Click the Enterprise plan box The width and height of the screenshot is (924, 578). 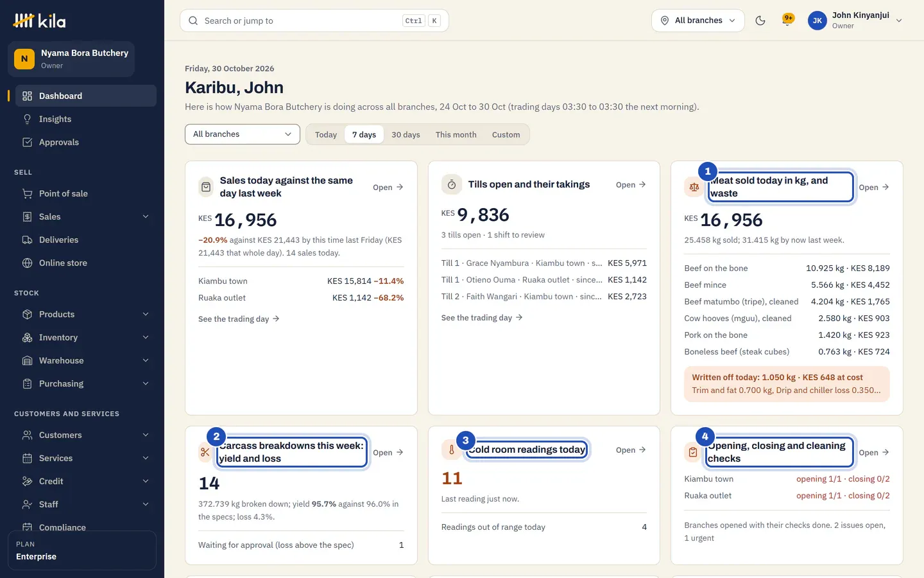[x=82, y=550]
